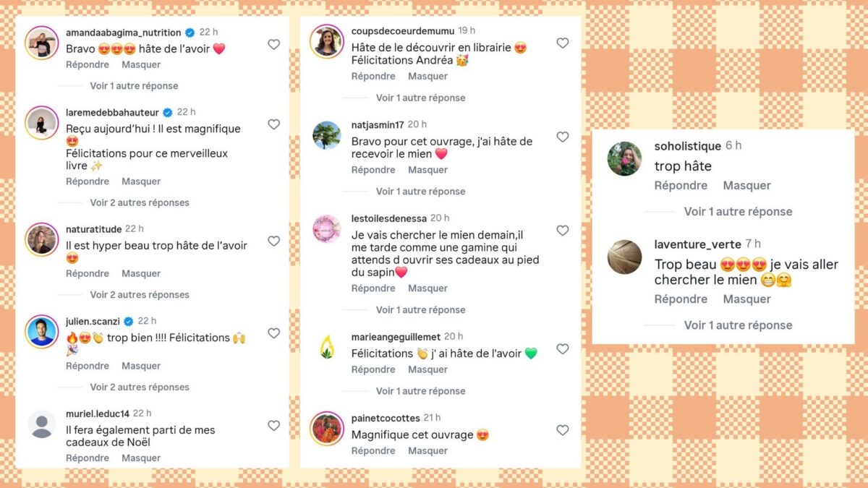
Task: Tap the heart on natjasmin17's comment
Action: [562, 137]
